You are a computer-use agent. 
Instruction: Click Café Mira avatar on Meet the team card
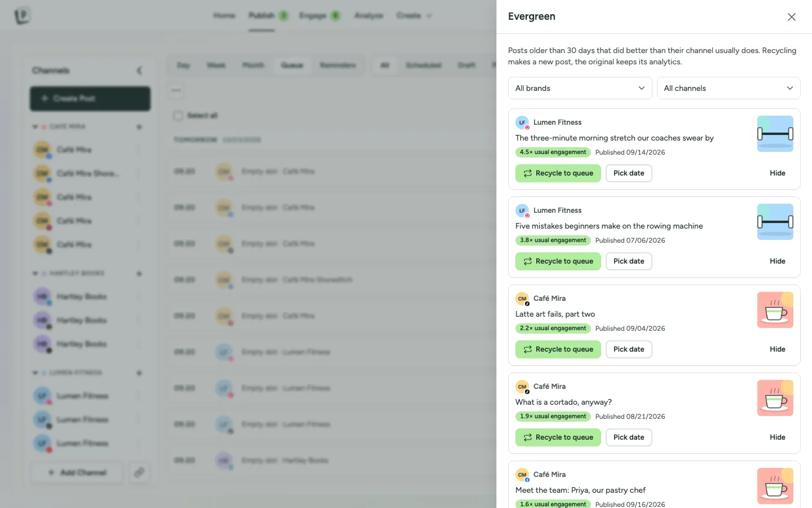coord(522,475)
